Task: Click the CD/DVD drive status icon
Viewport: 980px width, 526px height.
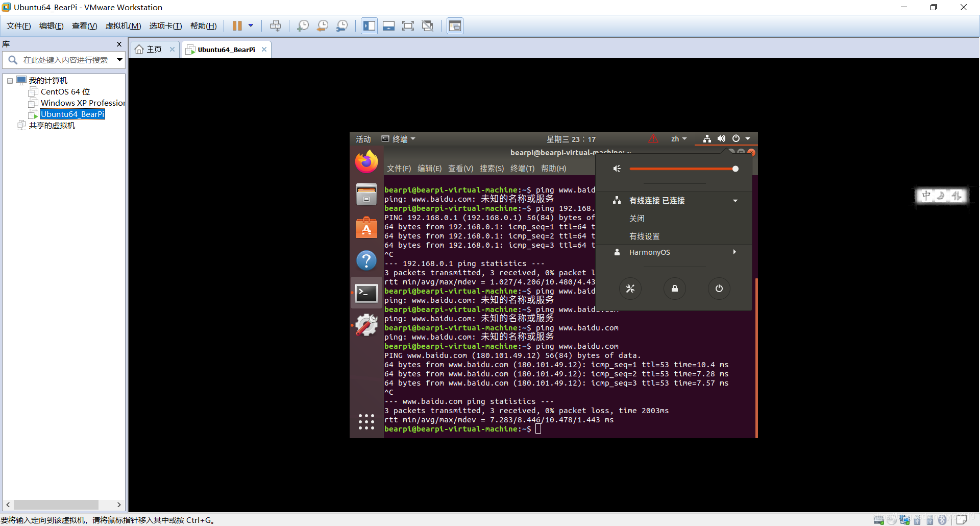Action: (892, 520)
